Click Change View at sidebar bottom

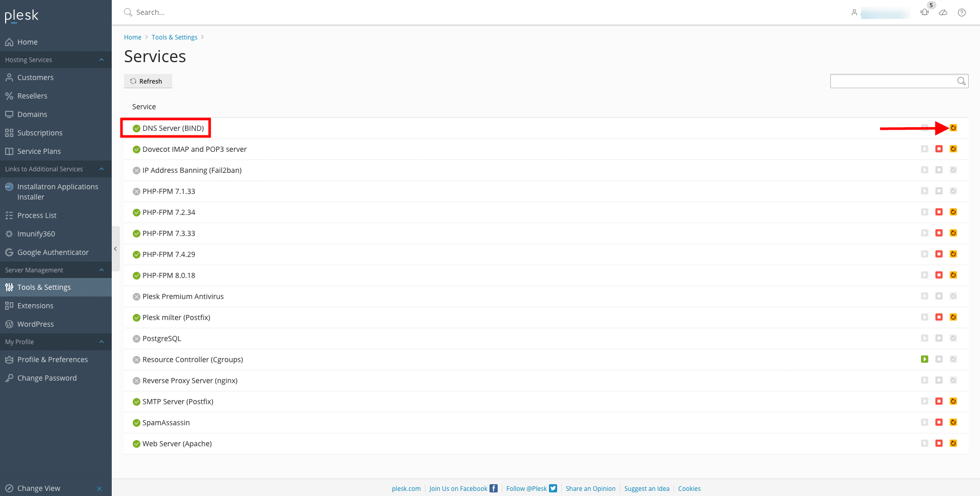pyautogui.click(x=38, y=488)
